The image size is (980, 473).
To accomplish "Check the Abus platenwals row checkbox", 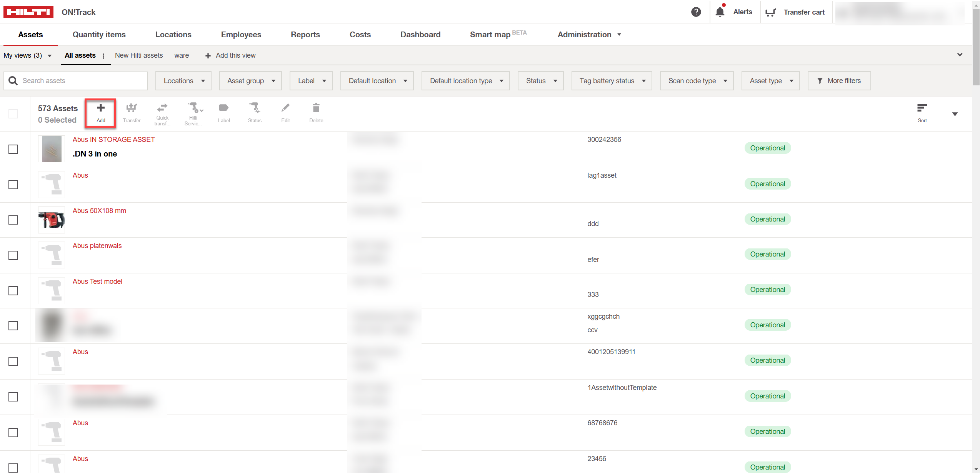I will click(13, 255).
